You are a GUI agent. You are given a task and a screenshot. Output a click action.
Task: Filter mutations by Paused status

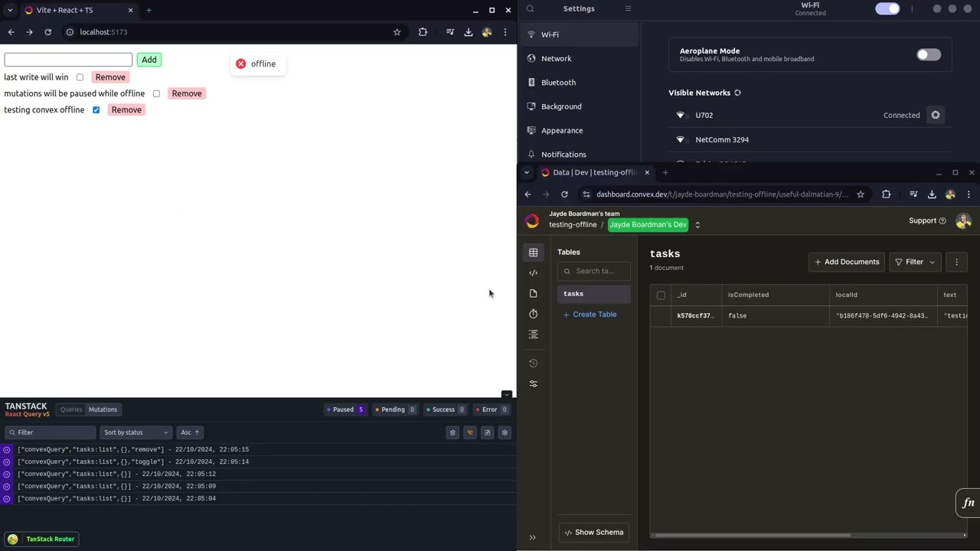coord(345,409)
